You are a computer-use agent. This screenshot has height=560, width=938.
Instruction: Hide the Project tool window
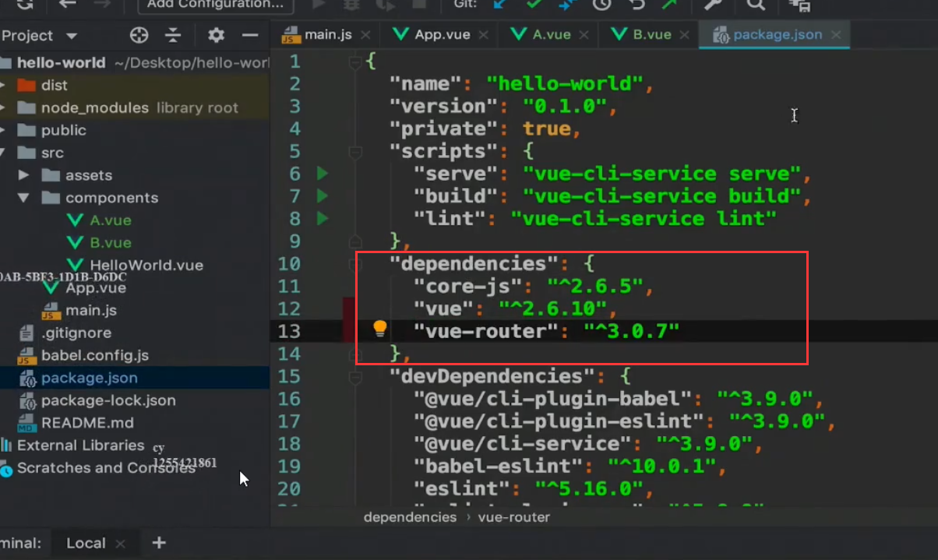click(250, 35)
